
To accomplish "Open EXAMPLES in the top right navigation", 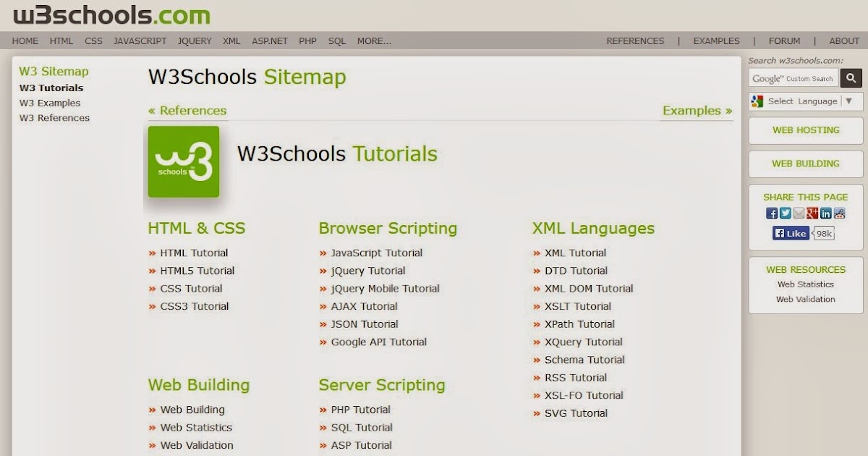I will click(716, 41).
